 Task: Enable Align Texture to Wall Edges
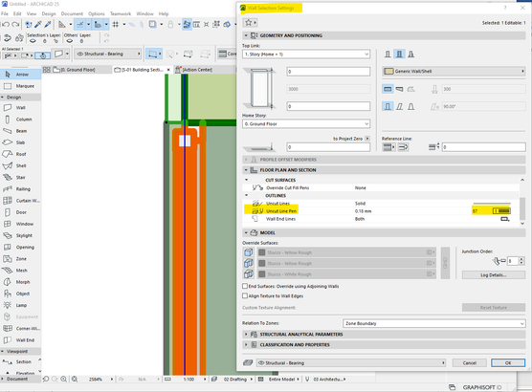point(245,295)
